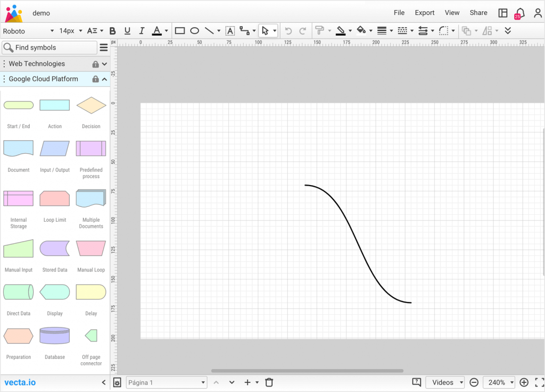This screenshot has width=545, height=392.
Task: Collapse the Google Cloud Platform section
Action: click(x=104, y=79)
